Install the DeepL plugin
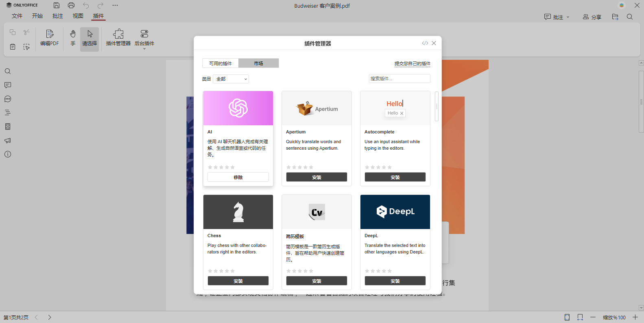This screenshot has height=323, width=644. pos(395,281)
